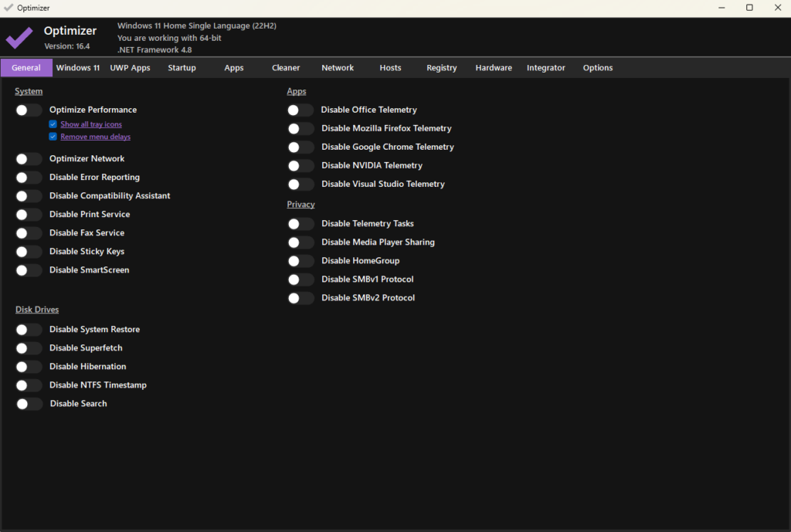791x532 pixels.
Task: Switch on Disable Office Telemetry
Action: point(300,110)
